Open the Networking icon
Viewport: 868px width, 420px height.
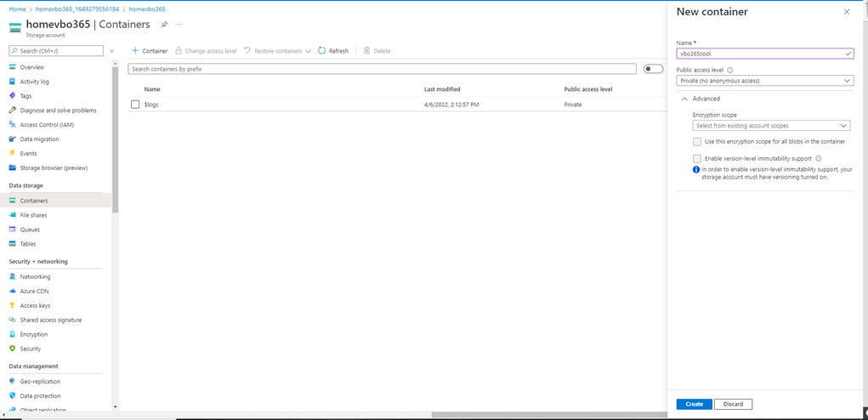12,276
